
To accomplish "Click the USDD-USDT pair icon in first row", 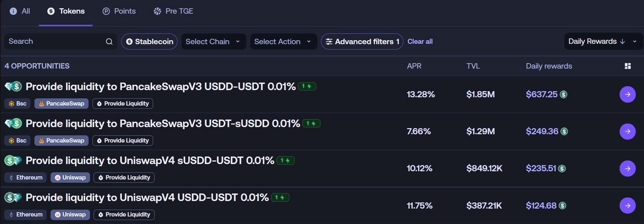I will [x=13, y=87].
